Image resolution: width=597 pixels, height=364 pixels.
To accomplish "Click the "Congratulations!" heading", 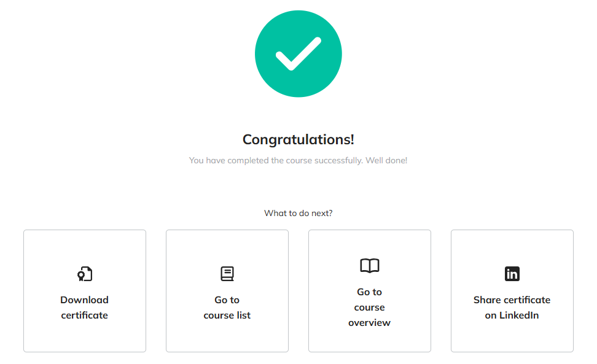I will 298,139.
